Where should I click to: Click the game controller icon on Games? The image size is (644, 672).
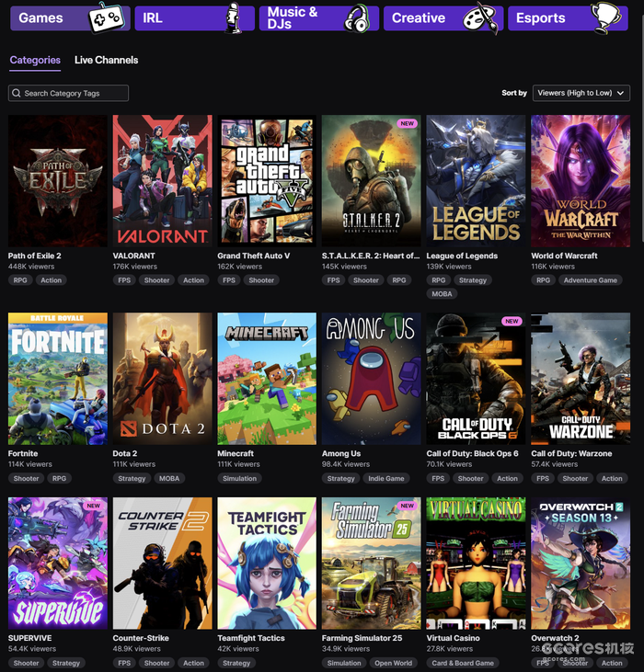point(107,18)
